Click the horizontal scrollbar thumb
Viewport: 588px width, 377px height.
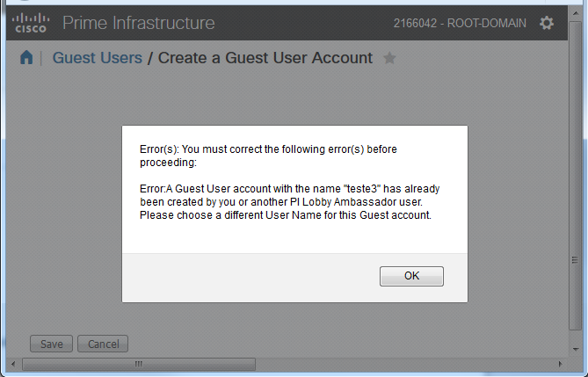pyautogui.click(x=139, y=364)
